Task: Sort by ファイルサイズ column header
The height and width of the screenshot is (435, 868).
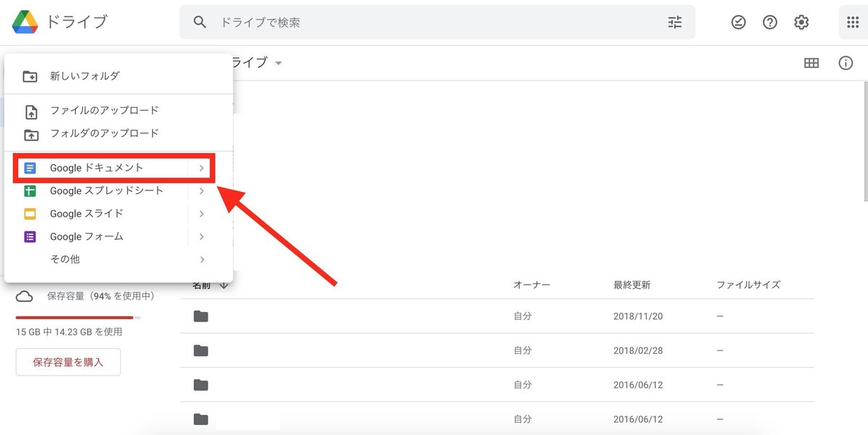Action: [748, 285]
